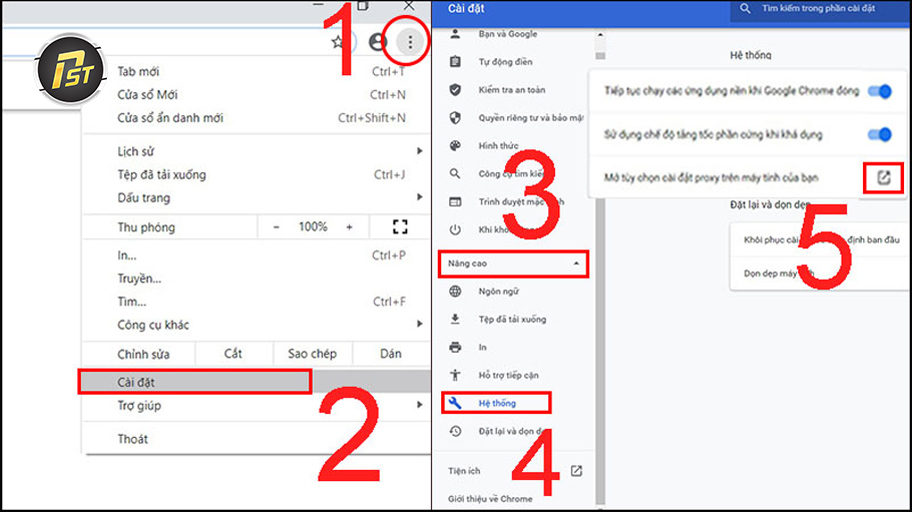912x513 pixels.
Task: Open Hệ thống settings section
Action: pyautogui.click(x=497, y=403)
